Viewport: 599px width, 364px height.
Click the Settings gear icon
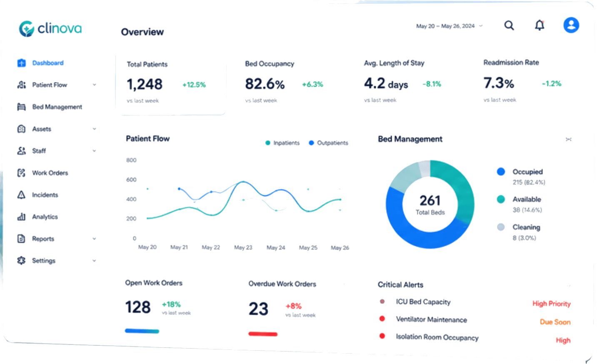click(22, 261)
